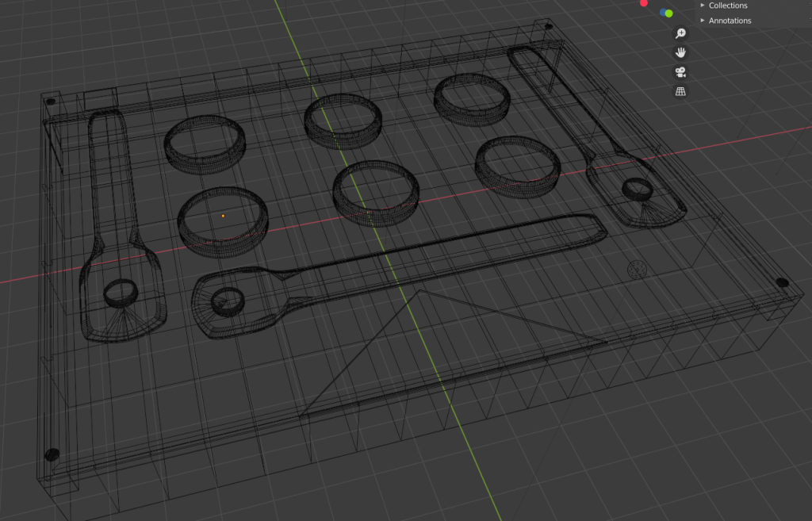Viewport: 812px width, 521px height.
Task: Click the green Y axis ball on navigation gizmo
Action: pos(668,13)
